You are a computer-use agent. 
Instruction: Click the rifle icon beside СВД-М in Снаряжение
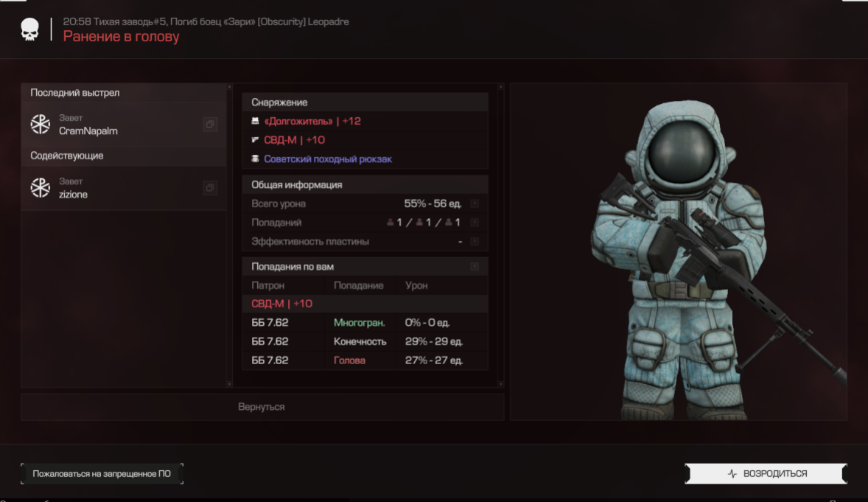point(255,139)
